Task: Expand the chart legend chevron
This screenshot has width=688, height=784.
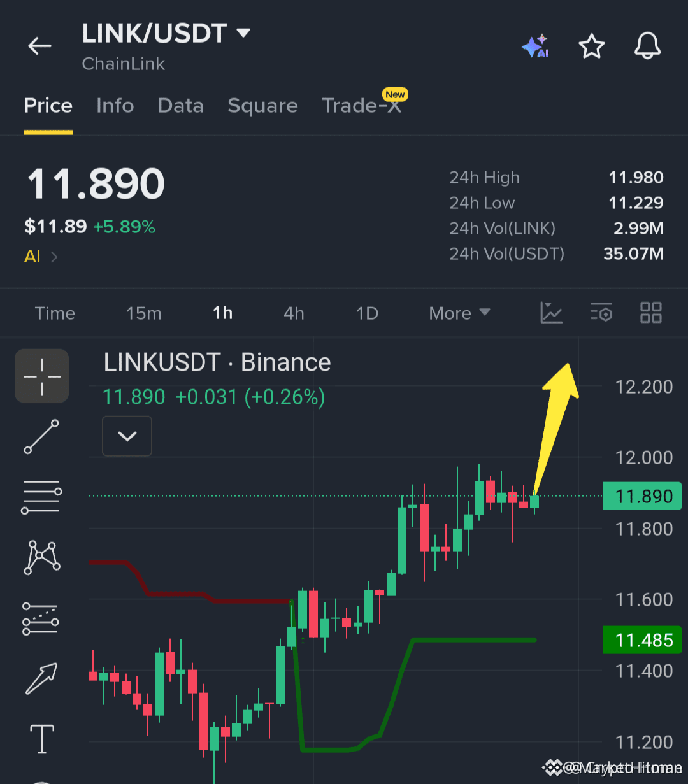Action: (127, 436)
